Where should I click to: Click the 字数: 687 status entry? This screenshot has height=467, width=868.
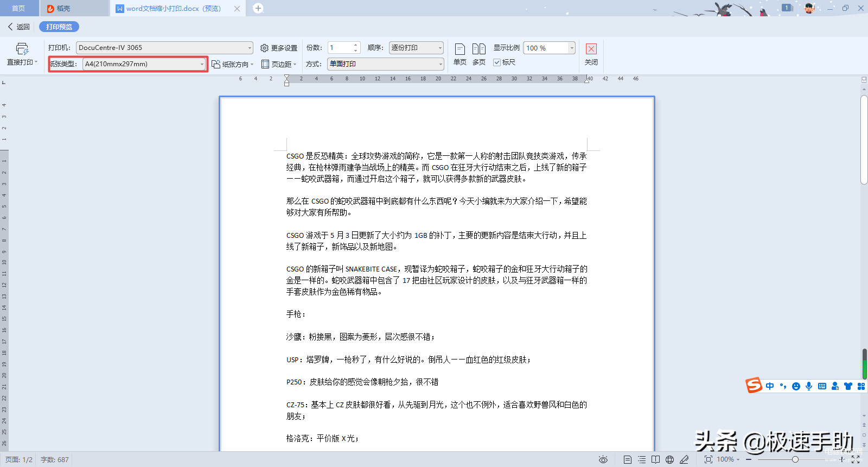55,459
